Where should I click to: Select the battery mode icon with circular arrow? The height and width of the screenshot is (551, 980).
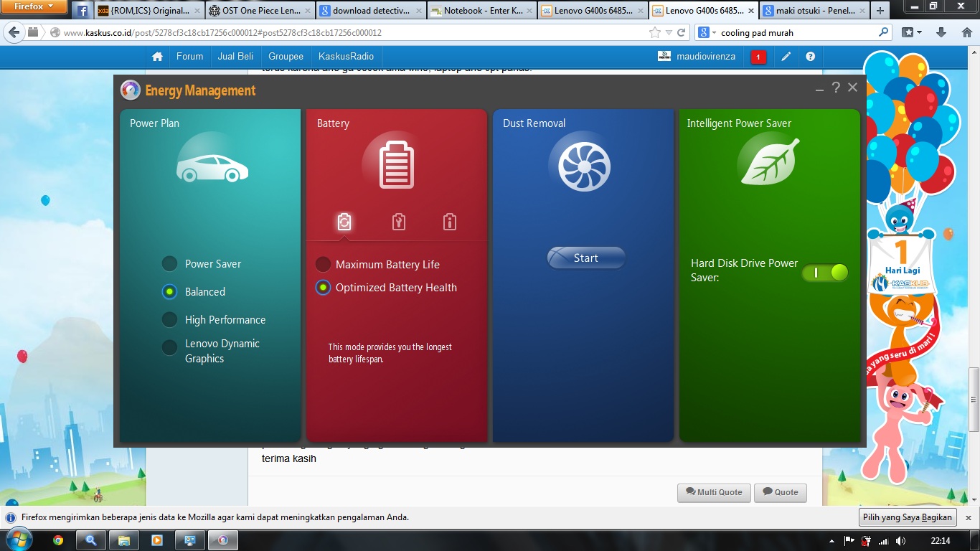(x=344, y=222)
